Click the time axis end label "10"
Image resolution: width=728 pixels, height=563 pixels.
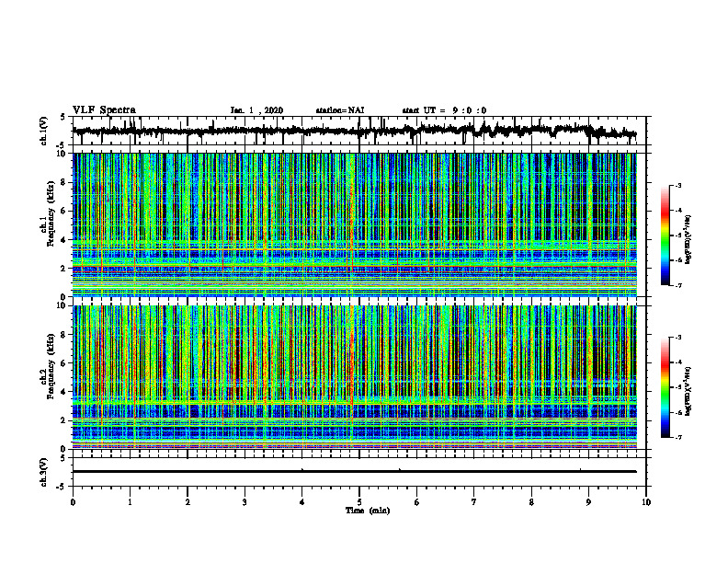[646, 502]
